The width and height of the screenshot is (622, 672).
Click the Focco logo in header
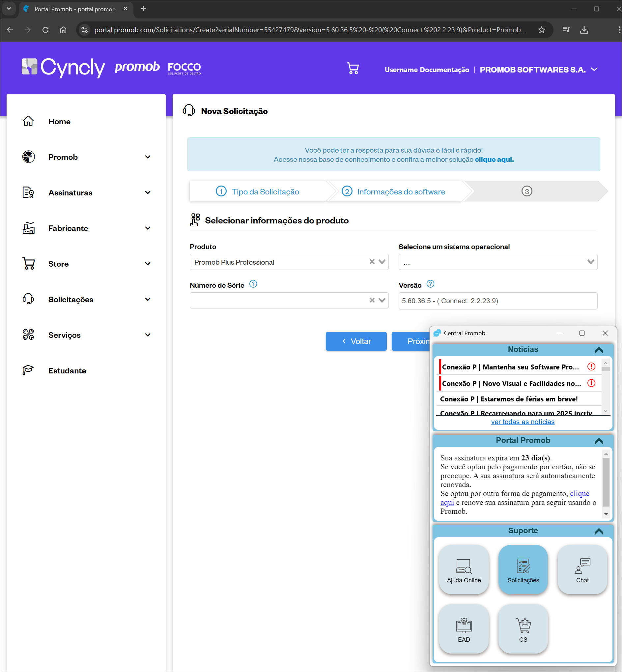(x=184, y=68)
